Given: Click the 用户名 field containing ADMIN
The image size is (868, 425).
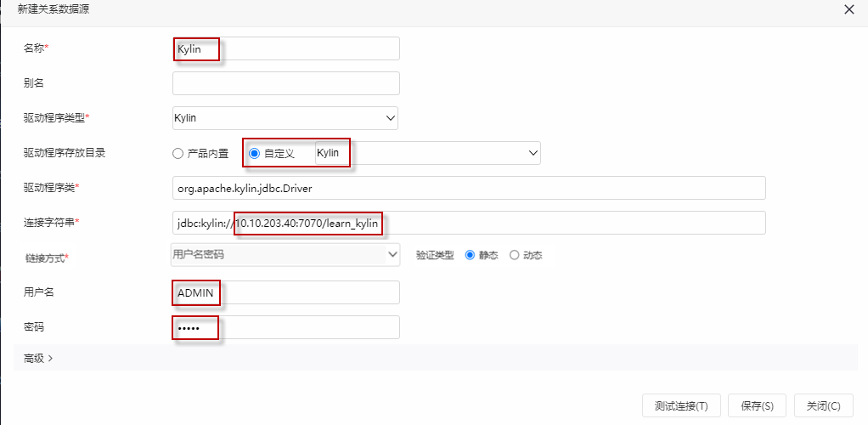Looking at the screenshot, I should 285,292.
